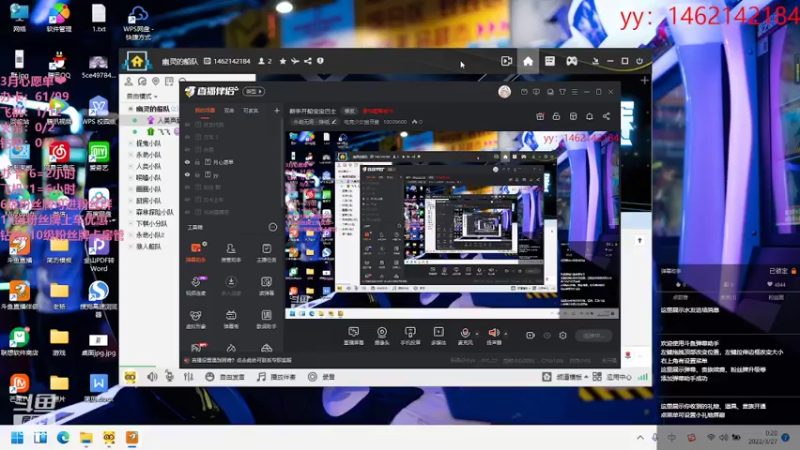Toggle visibility of yy source
800x450 pixels.
(188, 175)
